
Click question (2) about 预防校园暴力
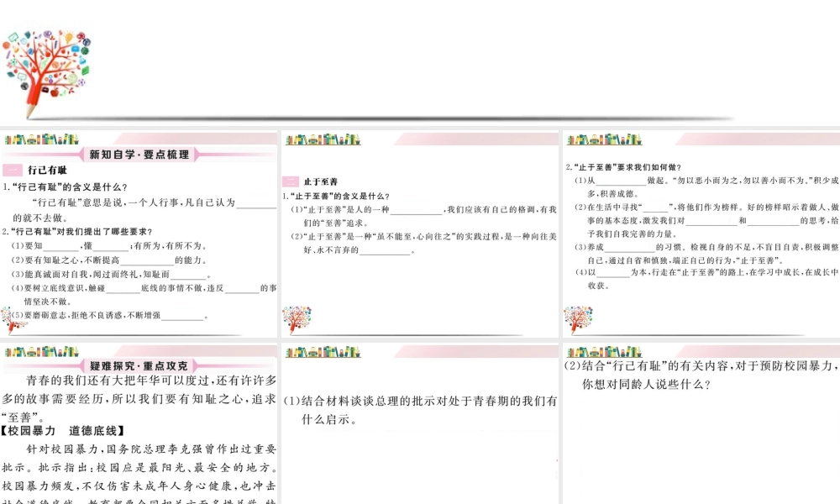coord(701,375)
